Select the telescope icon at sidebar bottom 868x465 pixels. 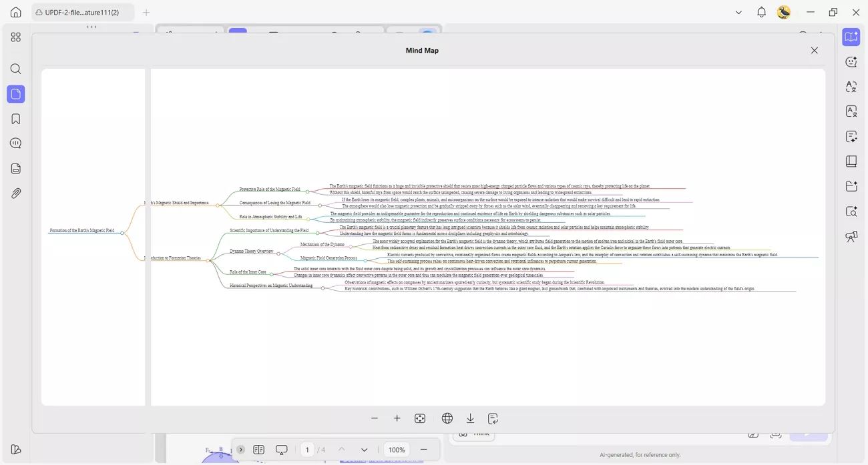pyautogui.click(x=851, y=236)
